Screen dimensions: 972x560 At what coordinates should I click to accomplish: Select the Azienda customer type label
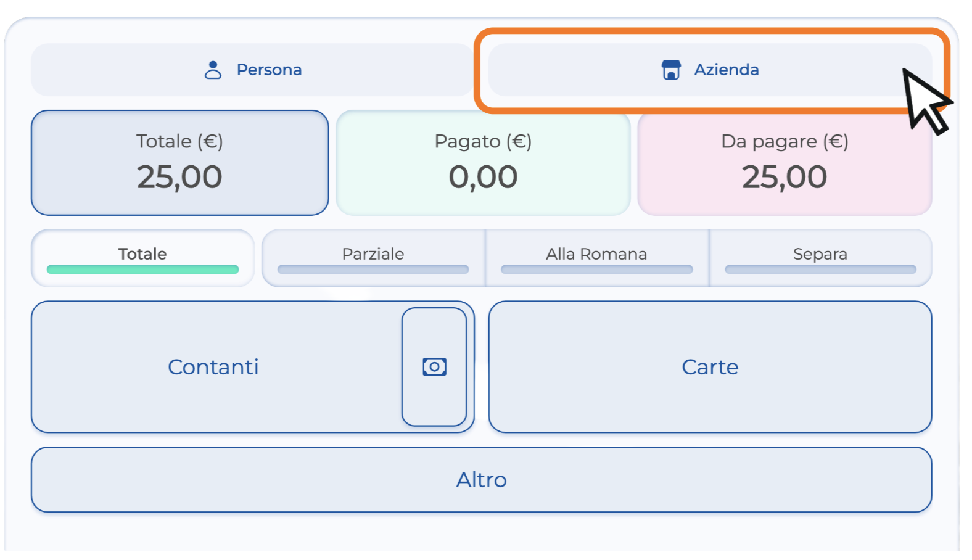point(726,70)
